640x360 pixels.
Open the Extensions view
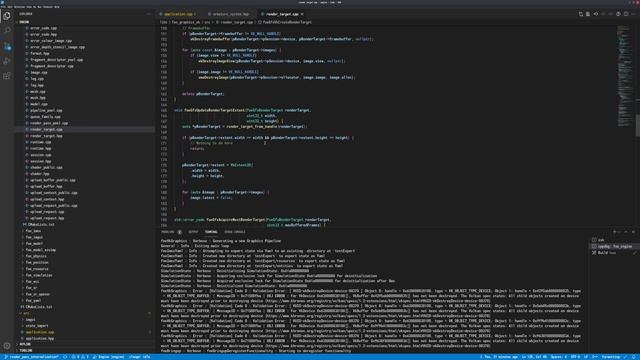point(7,76)
